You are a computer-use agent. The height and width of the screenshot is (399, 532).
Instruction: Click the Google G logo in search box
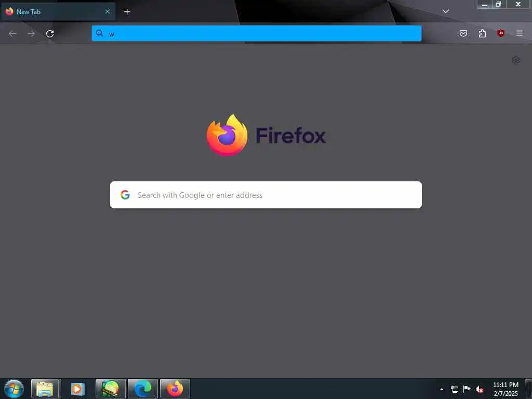125,195
